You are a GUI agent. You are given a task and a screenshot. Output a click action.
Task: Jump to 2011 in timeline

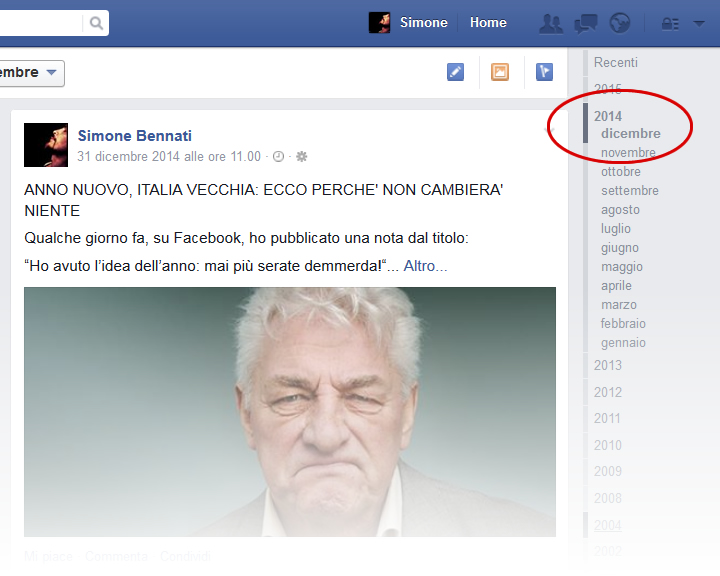click(607, 418)
